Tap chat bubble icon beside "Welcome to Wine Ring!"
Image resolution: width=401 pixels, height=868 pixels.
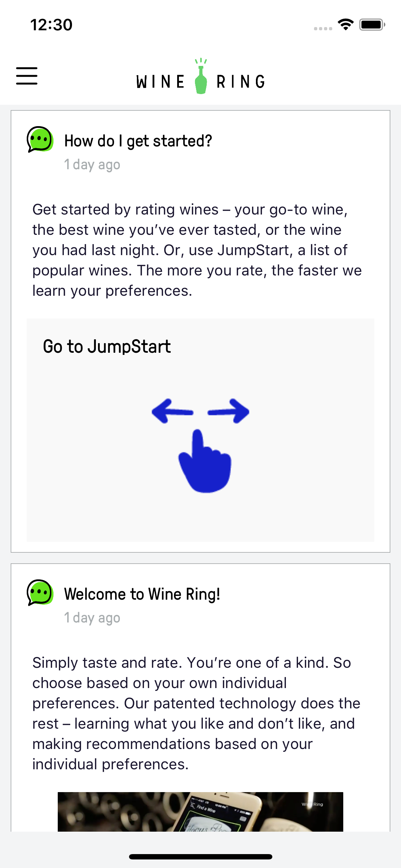point(40,592)
